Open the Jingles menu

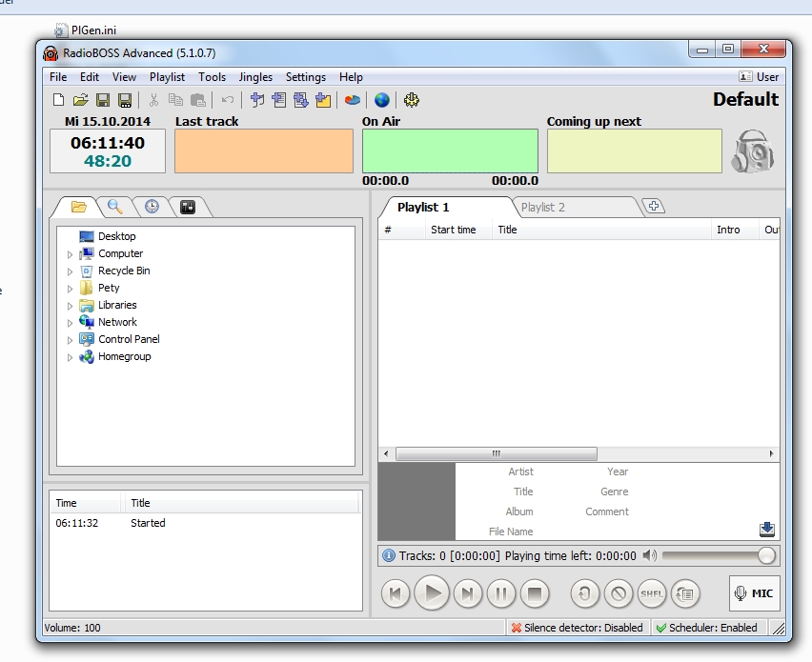pyautogui.click(x=255, y=77)
